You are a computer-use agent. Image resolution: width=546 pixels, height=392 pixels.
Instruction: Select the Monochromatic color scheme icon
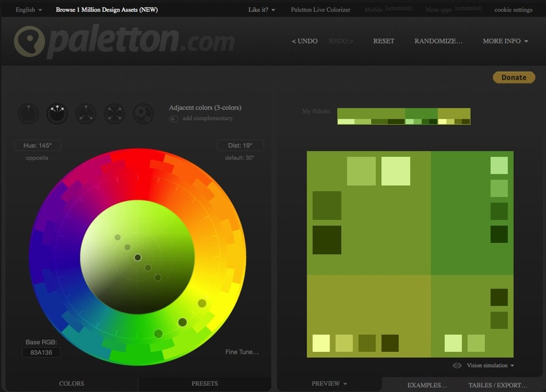point(28,114)
